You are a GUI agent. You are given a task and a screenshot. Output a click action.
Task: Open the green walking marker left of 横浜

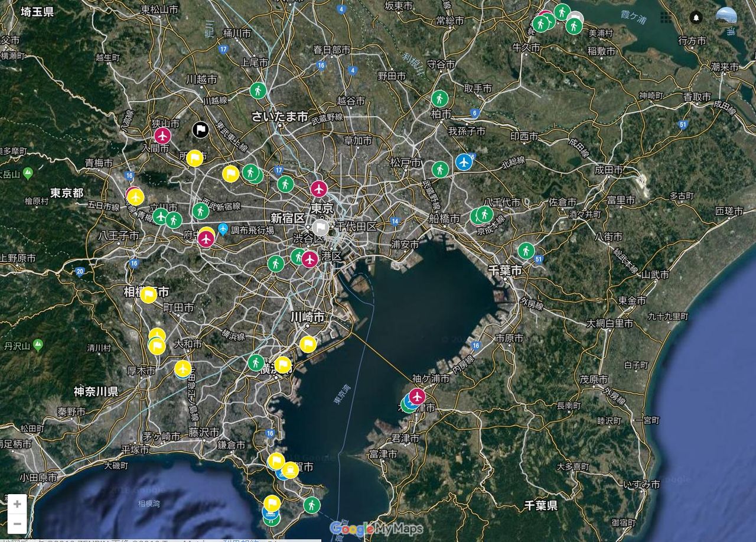(x=256, y=362)
